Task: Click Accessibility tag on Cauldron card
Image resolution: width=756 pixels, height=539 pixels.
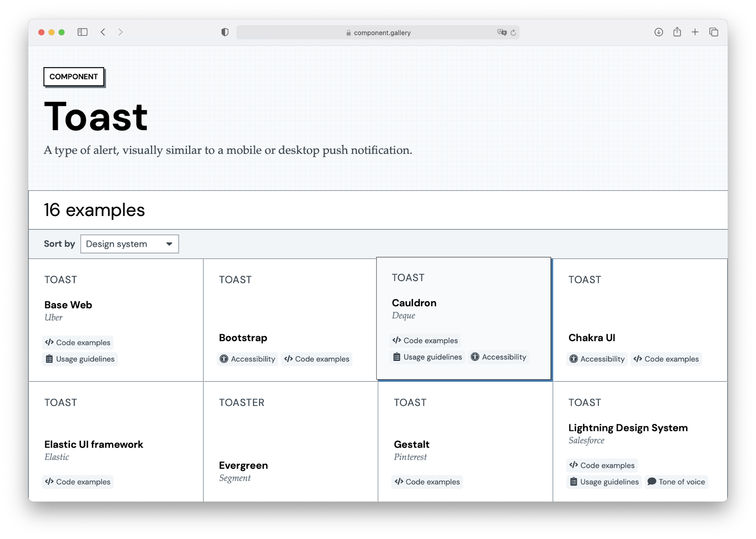Action: coord(498,357)
